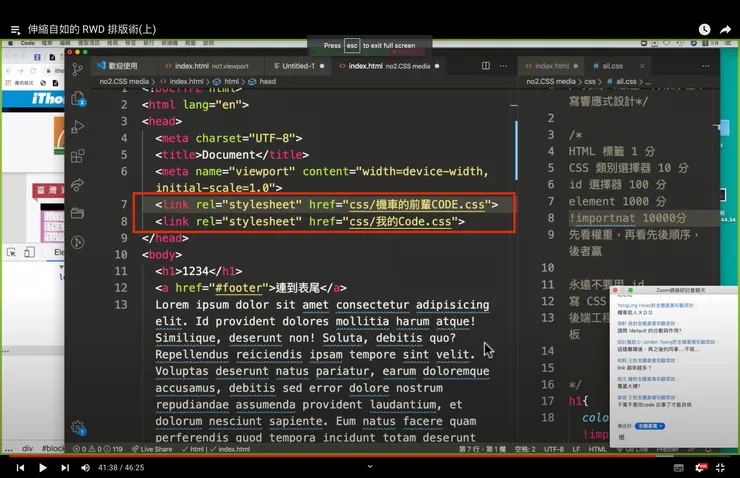Click the iThome logo in browser window
The width and height of the screenshot is (740, 478).
click(47, 99)
